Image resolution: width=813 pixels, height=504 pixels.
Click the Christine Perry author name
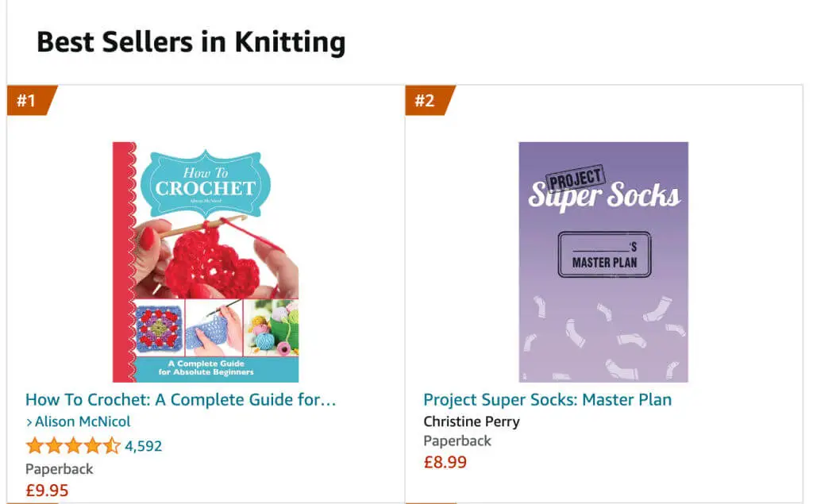[472, 421]
